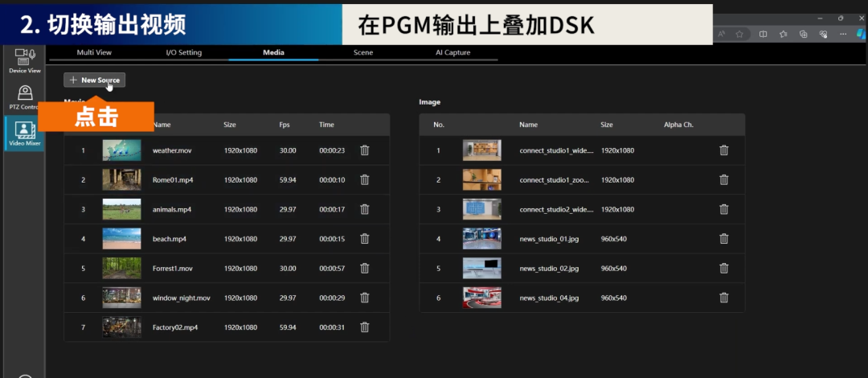Open the Scene tab

pos(363,52)
